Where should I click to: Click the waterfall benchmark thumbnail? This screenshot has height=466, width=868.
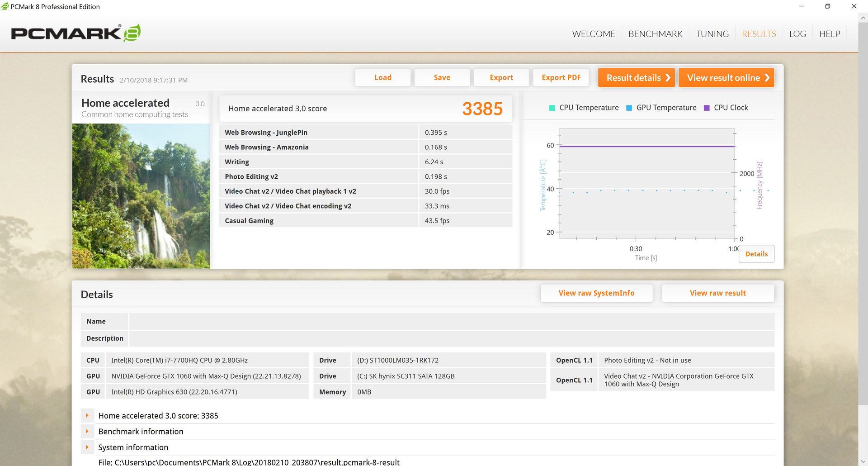point(141,196)
